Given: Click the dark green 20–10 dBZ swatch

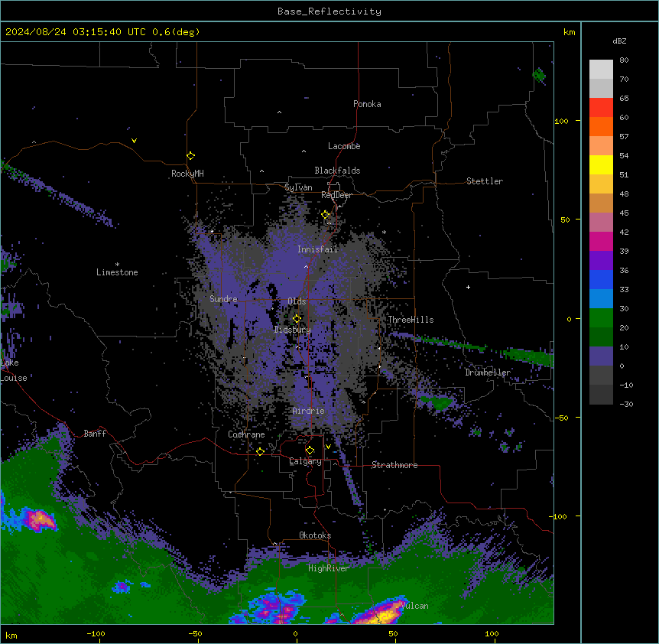Looking at the screenshot, I should 601,337.
